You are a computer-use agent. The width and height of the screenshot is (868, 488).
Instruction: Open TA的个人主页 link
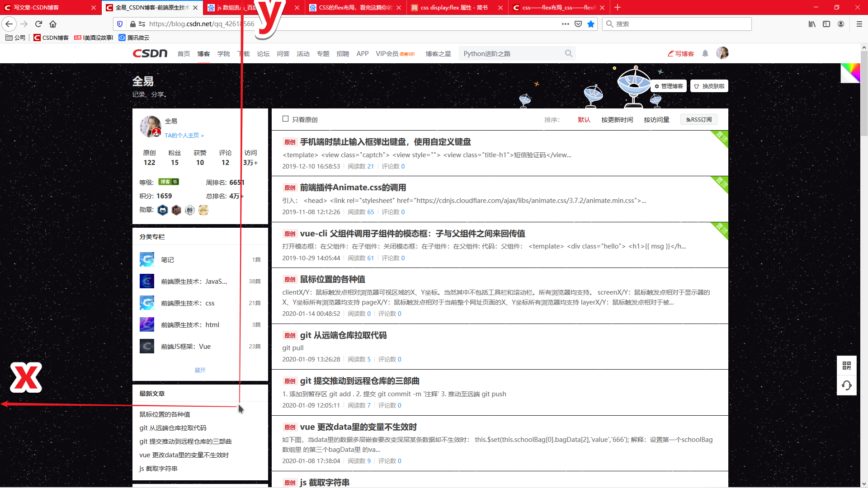[184, 135]
